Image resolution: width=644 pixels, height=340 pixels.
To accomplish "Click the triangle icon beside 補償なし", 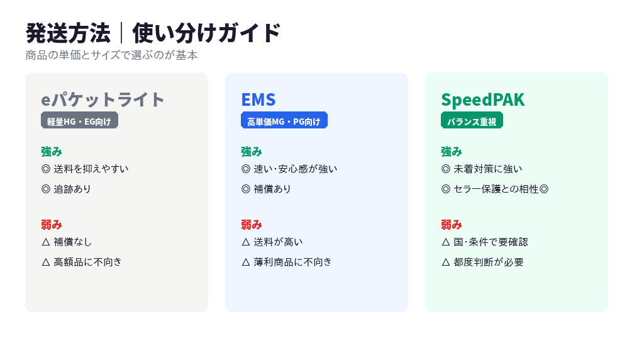I will tap(45, 242).
